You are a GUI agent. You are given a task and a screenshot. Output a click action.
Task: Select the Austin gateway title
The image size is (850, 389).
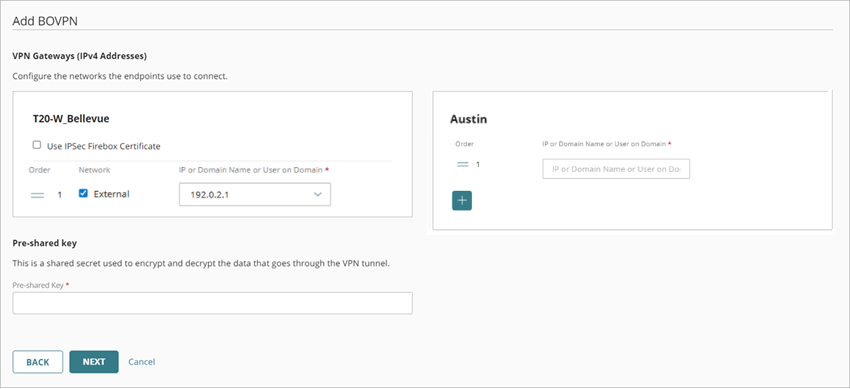tap(468, 119)
